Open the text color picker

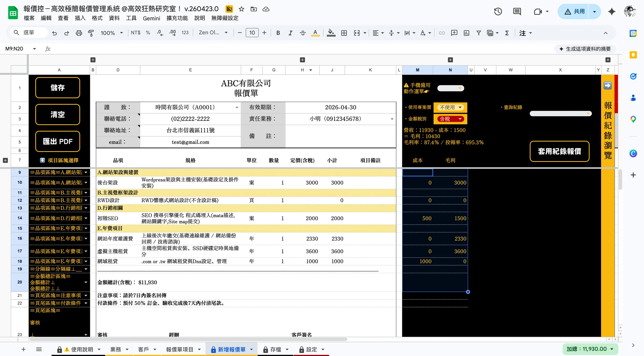tap(315, 33)
